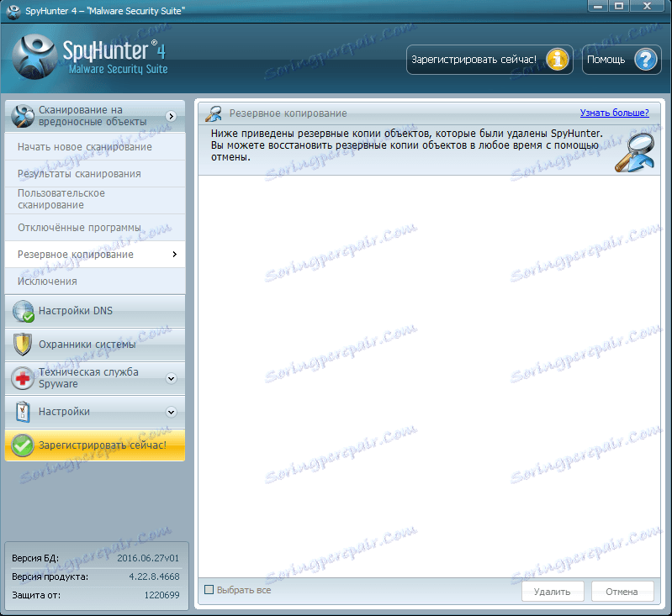Expand the Техническая служба Spyware section
The image size is (672, 616).
point(171,378)
